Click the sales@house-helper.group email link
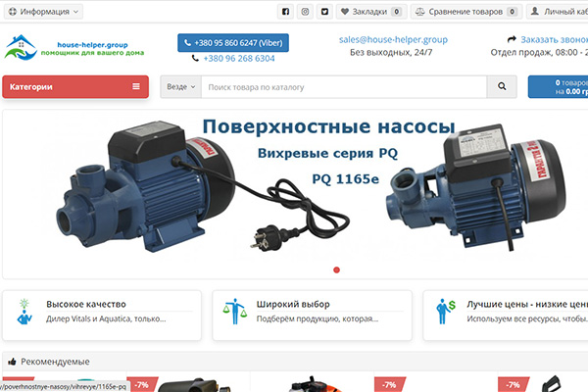588x392 pixels. pos(393,39)
